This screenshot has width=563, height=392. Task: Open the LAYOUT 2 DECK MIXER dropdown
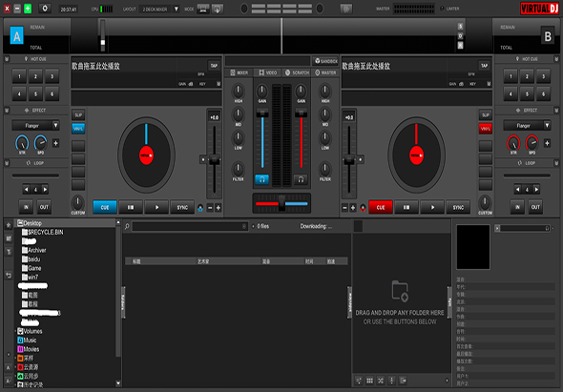(159, 9)
